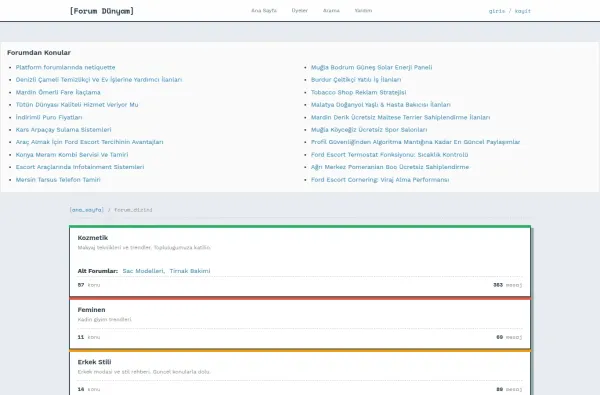The image size is (600, 395).
Task: Click Feminen's 11 konu count
Action: [x=89, y=337]
